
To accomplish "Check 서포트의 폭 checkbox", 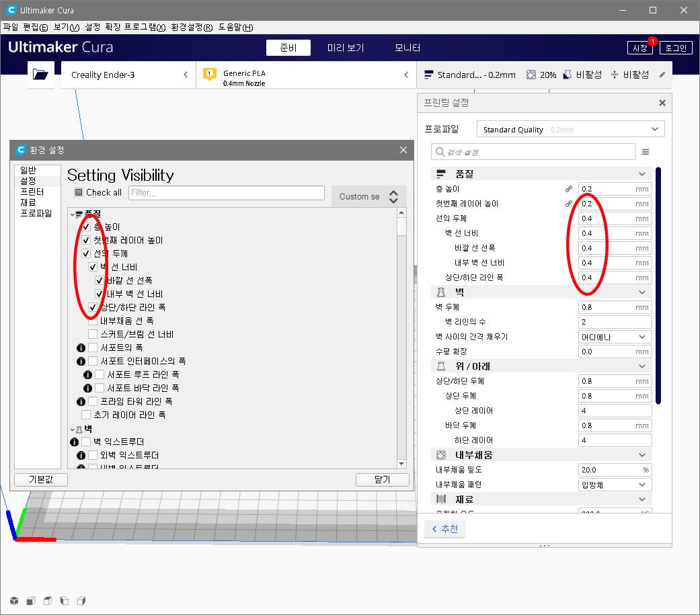I will pyautogui.click(x=93, y=347).
